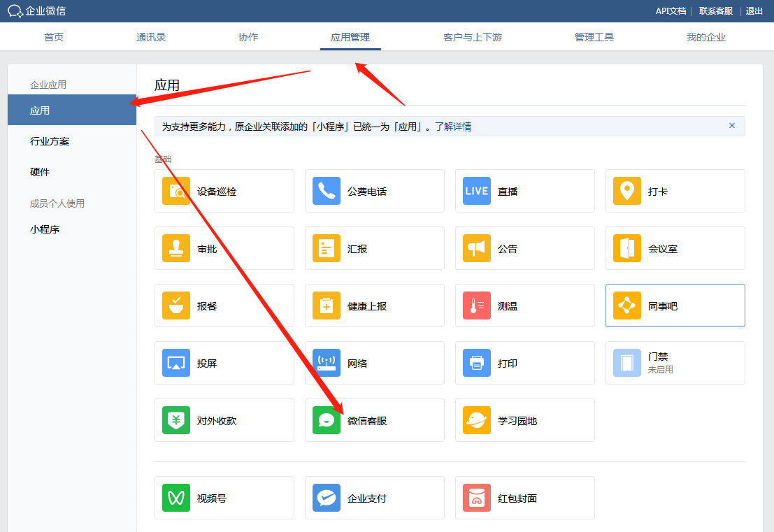Click the 未启用 status text

click(661, 370)
